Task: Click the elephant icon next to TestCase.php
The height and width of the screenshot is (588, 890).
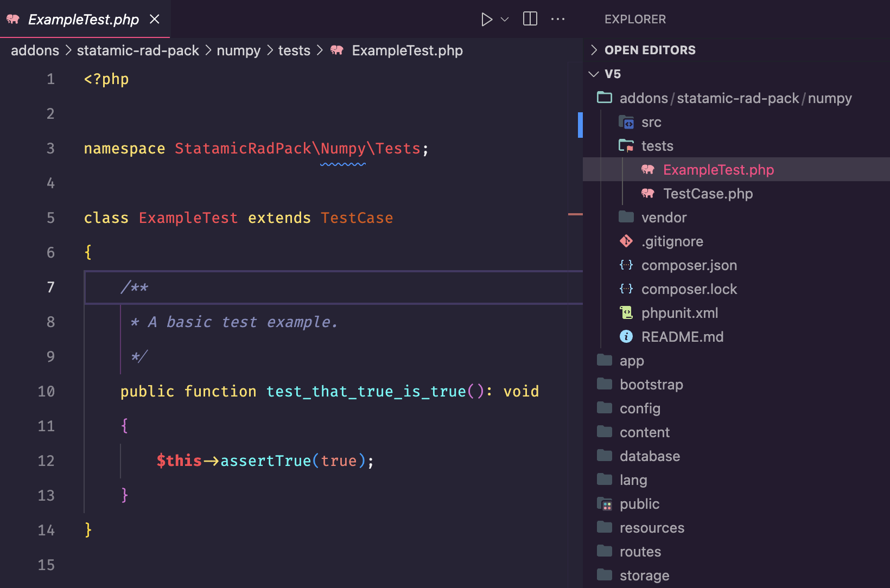Action: click(x=648, y=193)
